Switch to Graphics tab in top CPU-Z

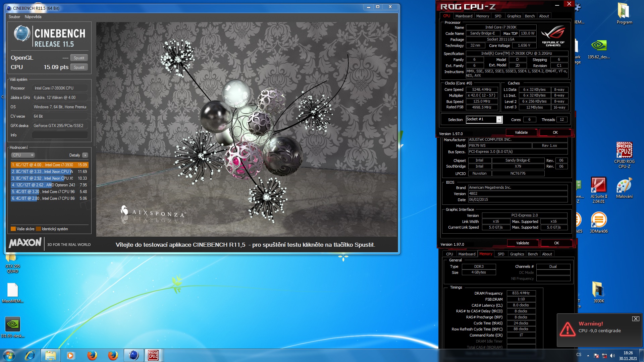coord(514,16)
